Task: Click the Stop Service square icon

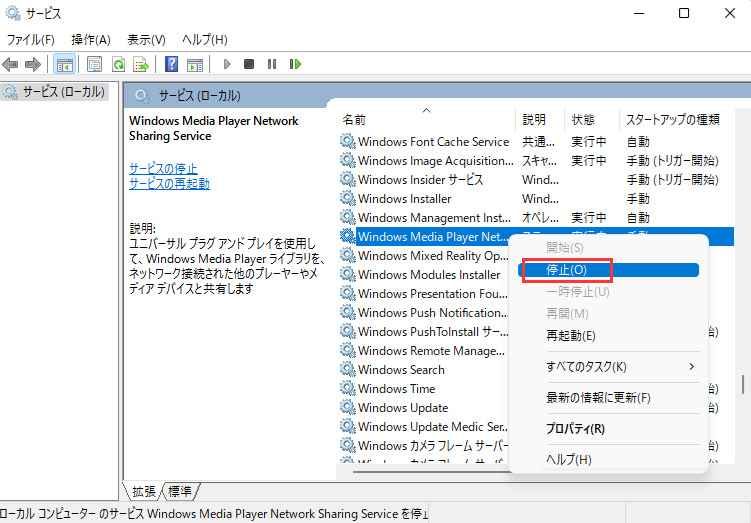Action: (249, 64)
